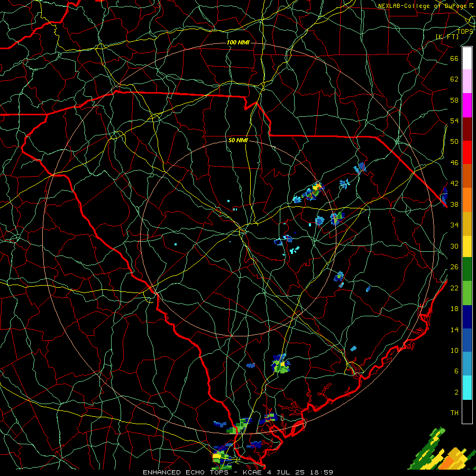Click the legend value '22'
This screenshot has width=476, height=476.
(x=454, y=288)
